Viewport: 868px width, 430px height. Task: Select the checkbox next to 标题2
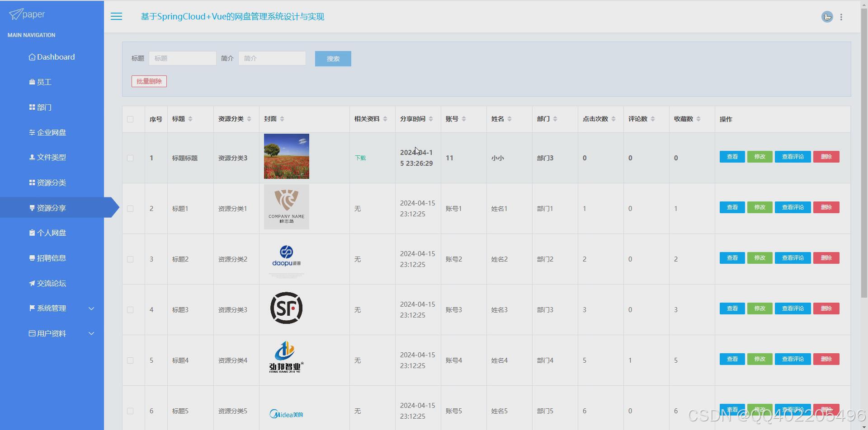click(131, 259)
